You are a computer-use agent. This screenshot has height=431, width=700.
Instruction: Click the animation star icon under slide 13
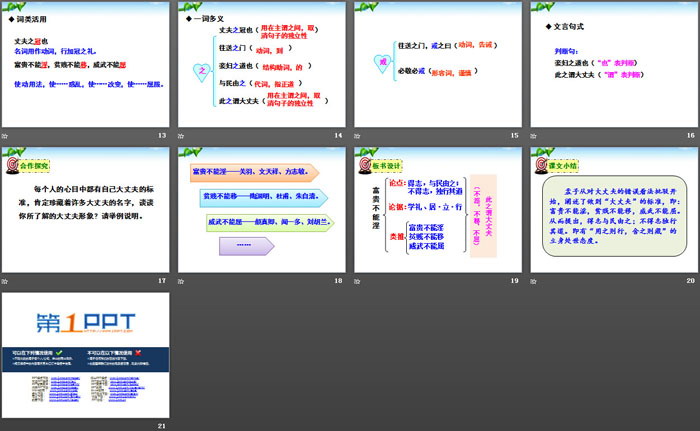click(x=8, y=135)
